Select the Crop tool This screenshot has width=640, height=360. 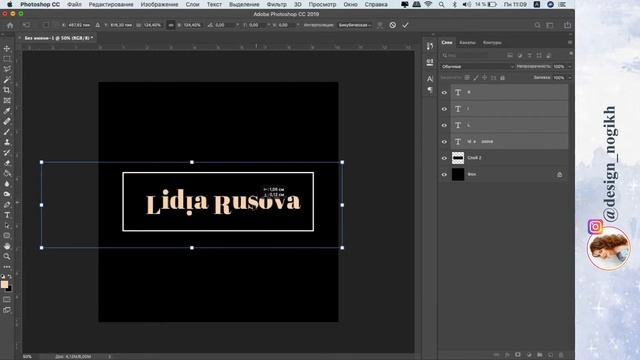(x=7, y=90)
